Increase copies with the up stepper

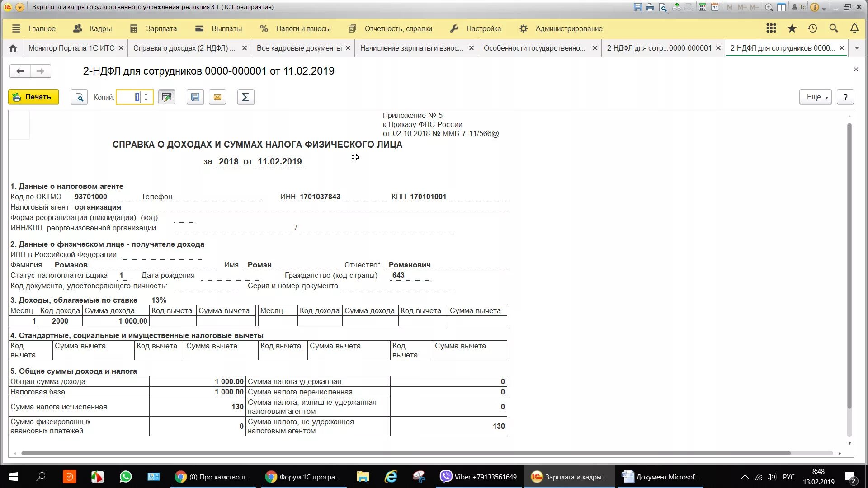point(146,94)
